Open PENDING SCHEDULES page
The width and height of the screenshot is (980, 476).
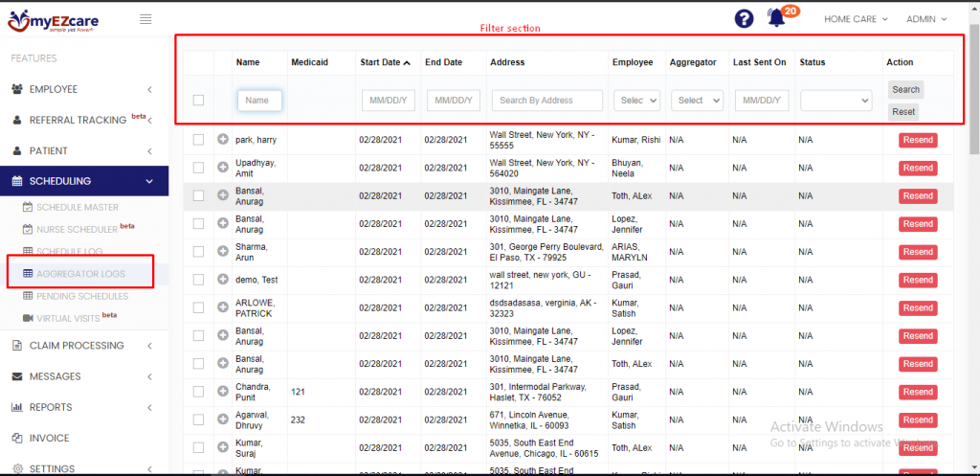click(x=82, y=296)
